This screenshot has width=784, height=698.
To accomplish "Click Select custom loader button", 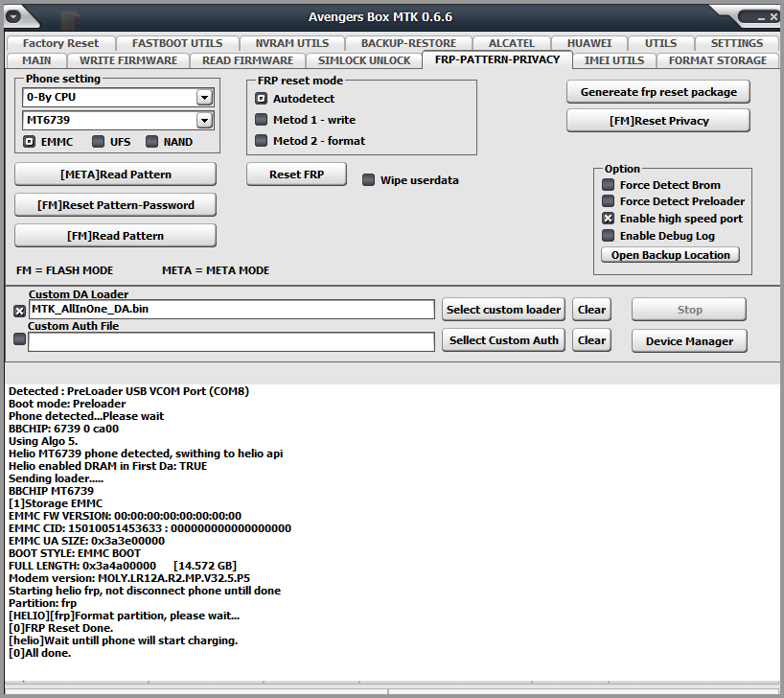I will (503, 310).
